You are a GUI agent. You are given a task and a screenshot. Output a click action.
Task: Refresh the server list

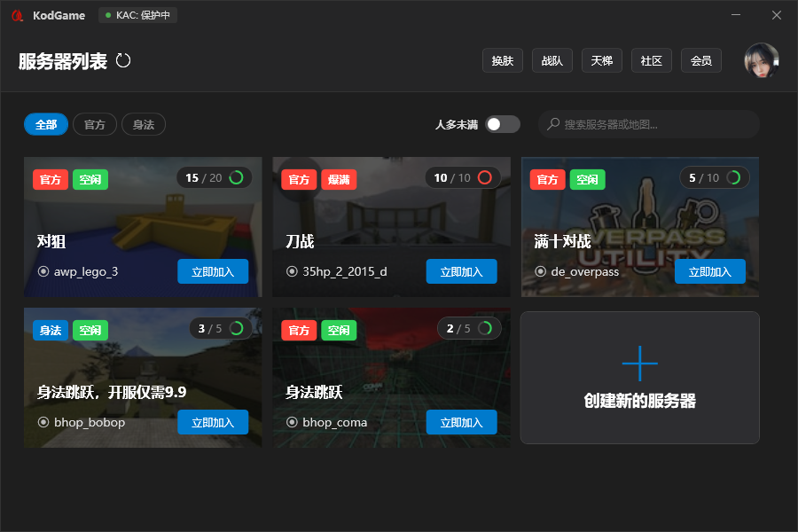click(123, 60)
